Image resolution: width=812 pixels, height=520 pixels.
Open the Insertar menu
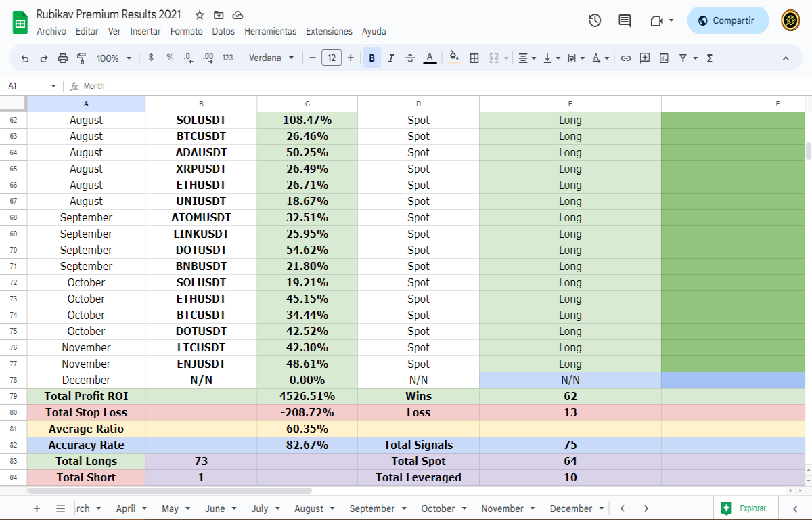[145, 31]
